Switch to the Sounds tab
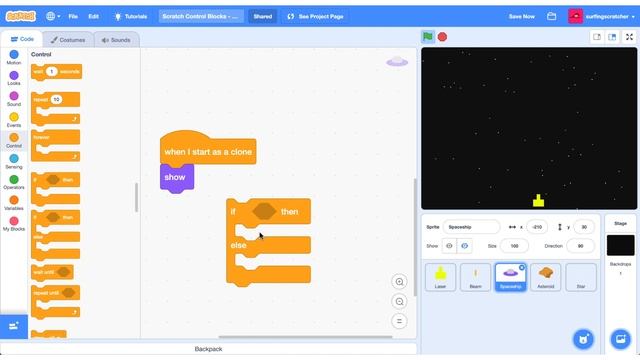 click(116, 40)
